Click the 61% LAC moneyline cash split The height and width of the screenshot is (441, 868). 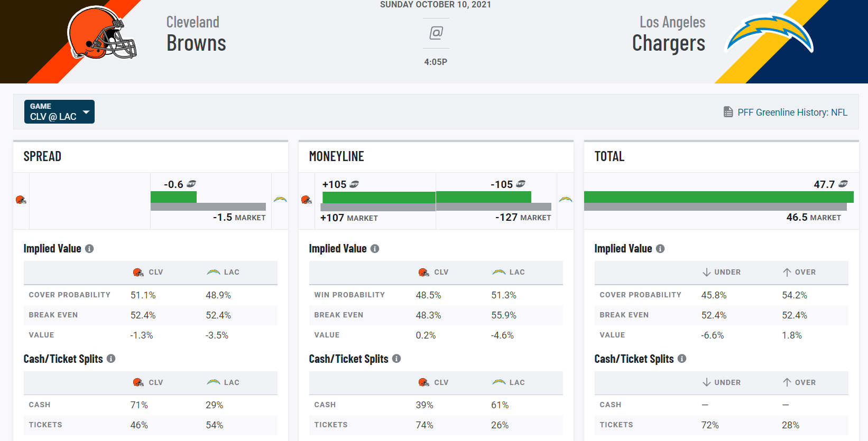500,405
